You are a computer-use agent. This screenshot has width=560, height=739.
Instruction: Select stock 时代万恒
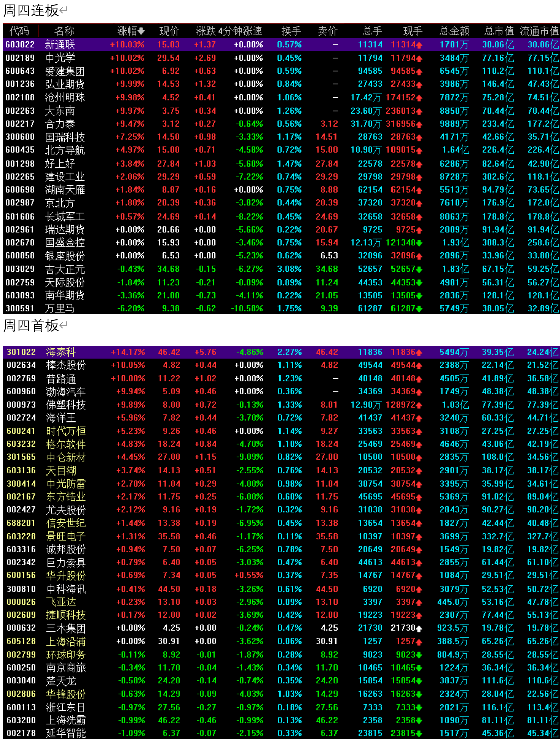point(66,431)
